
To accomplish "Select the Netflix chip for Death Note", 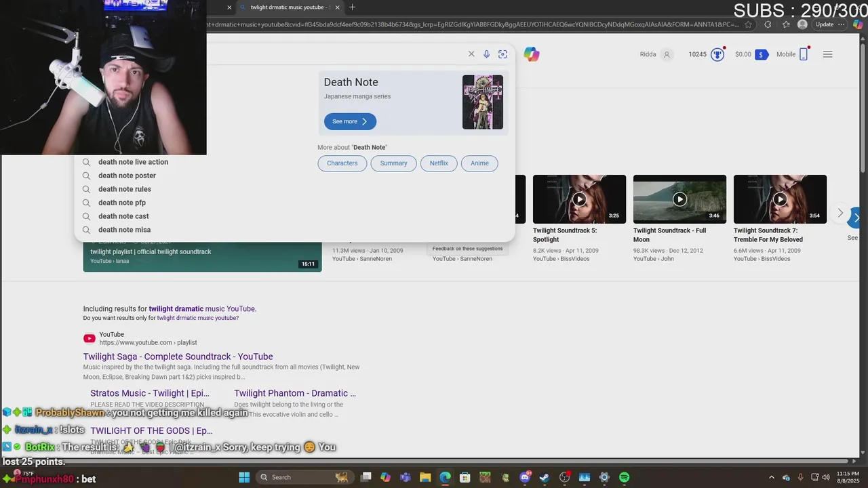I will click(439, 163).
